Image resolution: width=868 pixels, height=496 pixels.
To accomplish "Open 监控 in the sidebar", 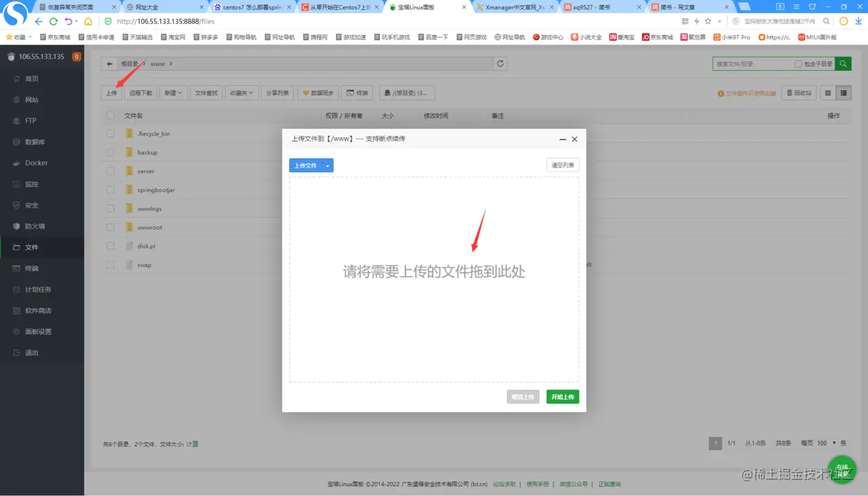I will click(x=31, y=184).
